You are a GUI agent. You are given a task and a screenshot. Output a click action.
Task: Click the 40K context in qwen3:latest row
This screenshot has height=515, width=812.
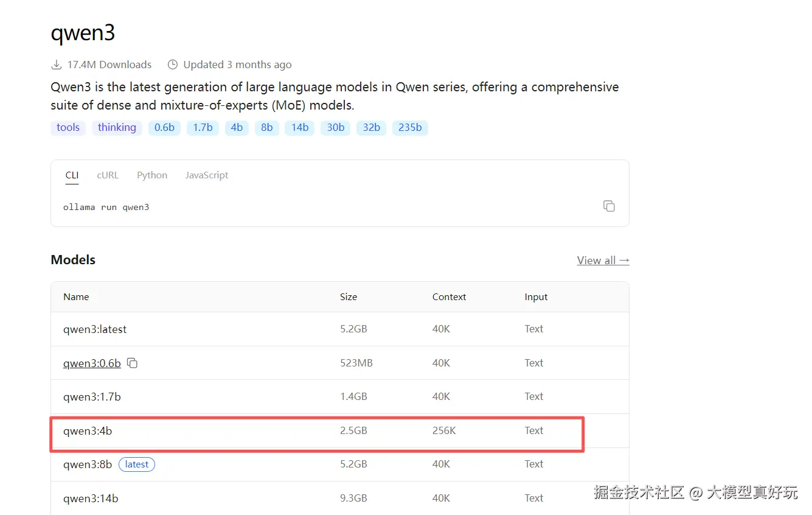(x=441, y=329)
